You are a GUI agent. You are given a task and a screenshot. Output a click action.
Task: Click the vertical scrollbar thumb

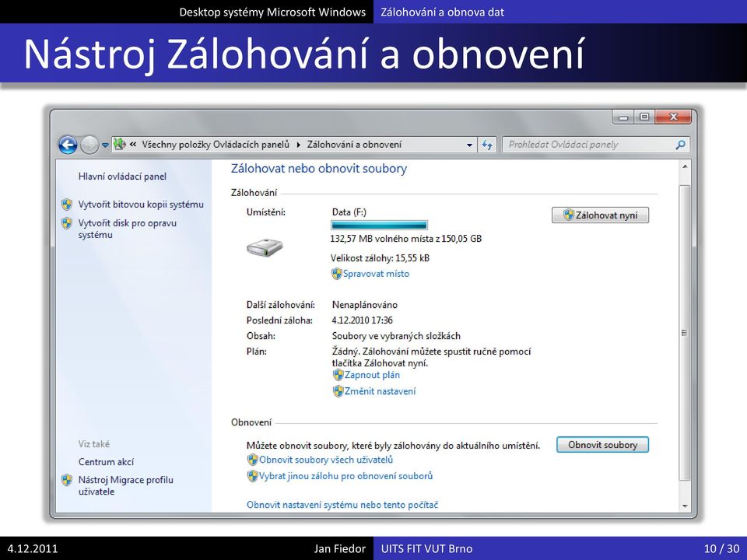click(685, 332)
